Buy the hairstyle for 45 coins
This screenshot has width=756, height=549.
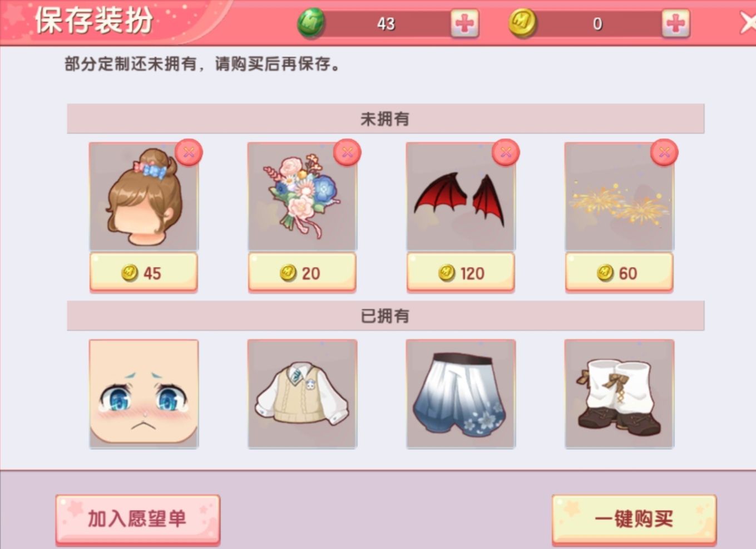click(144, 273)
